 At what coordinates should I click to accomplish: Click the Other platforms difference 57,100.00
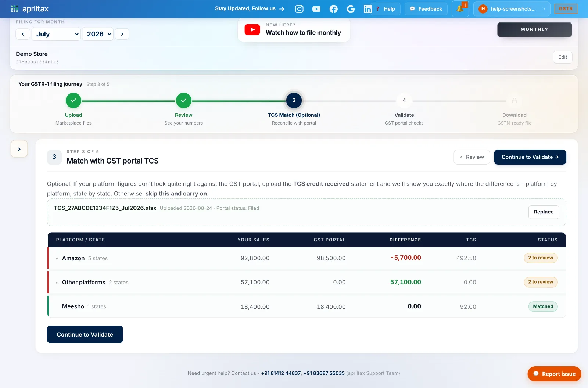click(x=406, y=282)
